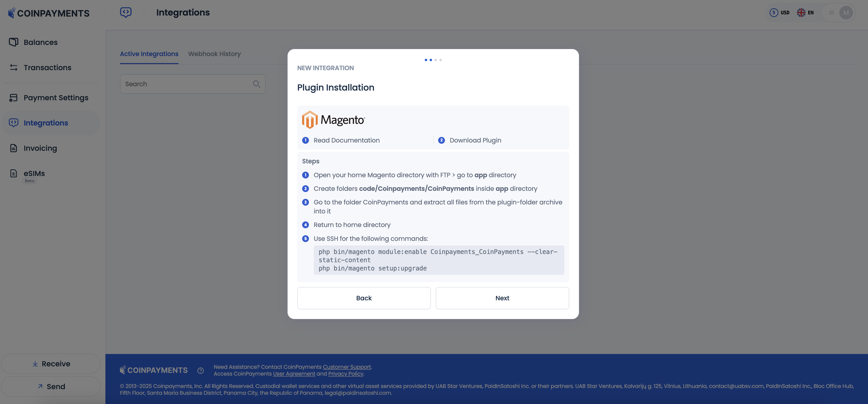This screenshot has height=404, width=868.
Task: Switch to the Webhook History tab
Action: [215, 54]
